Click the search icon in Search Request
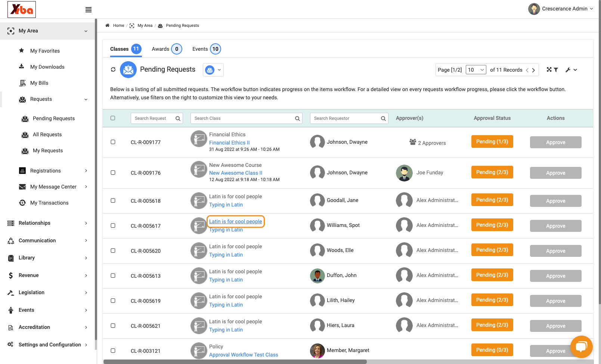Viewport: 601px width, 364px height. [x=178, y=118]
